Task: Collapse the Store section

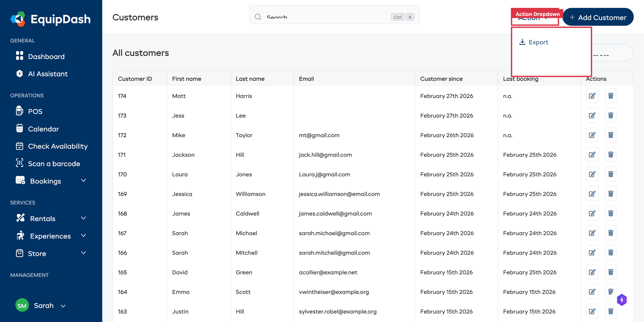Action: (84, 253)
